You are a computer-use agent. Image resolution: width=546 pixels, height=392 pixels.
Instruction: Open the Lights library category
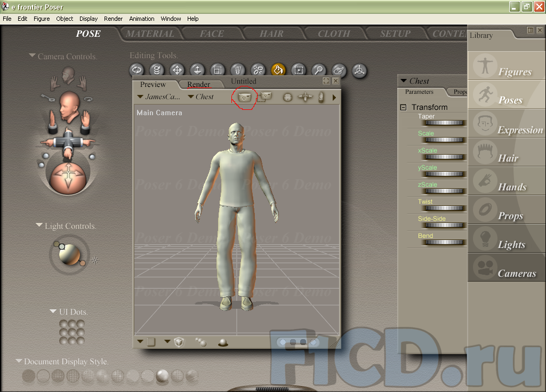tap(506, 239)
